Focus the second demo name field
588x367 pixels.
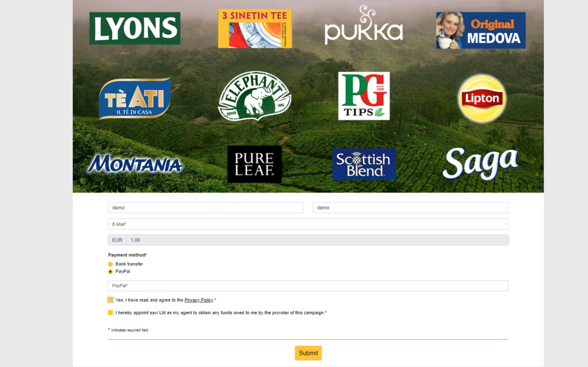[411, 207]
